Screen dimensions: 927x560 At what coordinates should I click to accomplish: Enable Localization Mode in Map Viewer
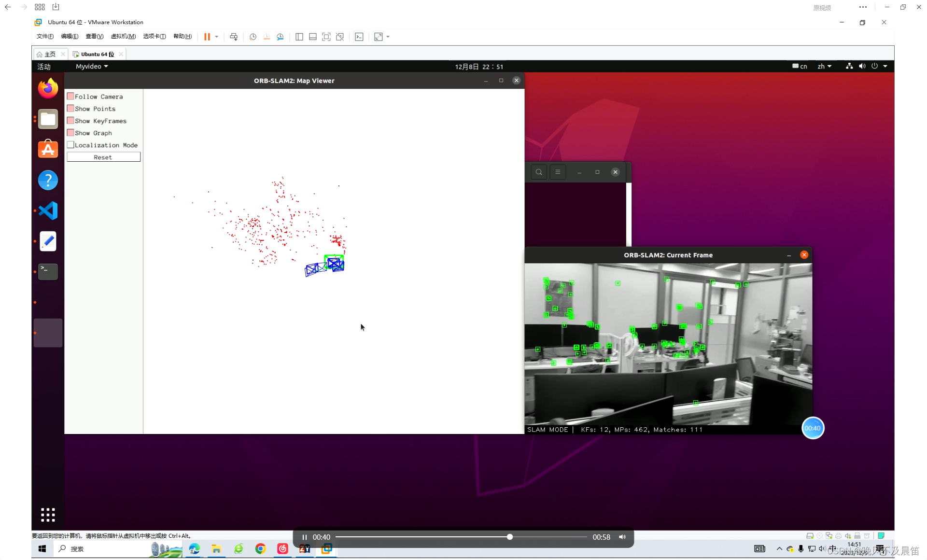tap(71, 144)
